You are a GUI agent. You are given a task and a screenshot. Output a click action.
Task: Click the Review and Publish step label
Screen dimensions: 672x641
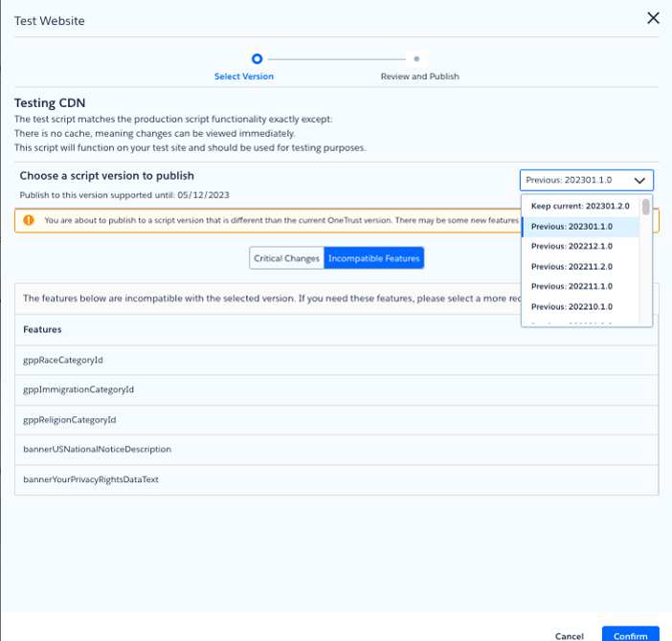point(420,77)
